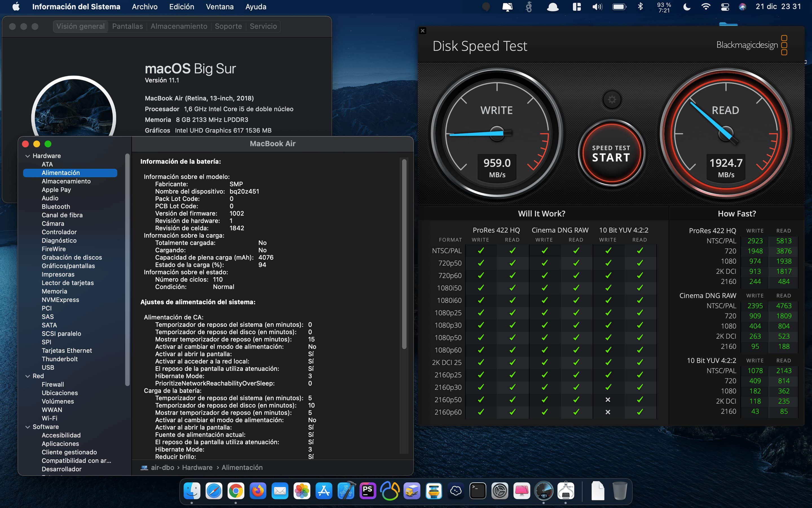Viewport: 812px width, 508px height.
Task: Open the Transmit truck icon in dock
Action: coord(412,491)
